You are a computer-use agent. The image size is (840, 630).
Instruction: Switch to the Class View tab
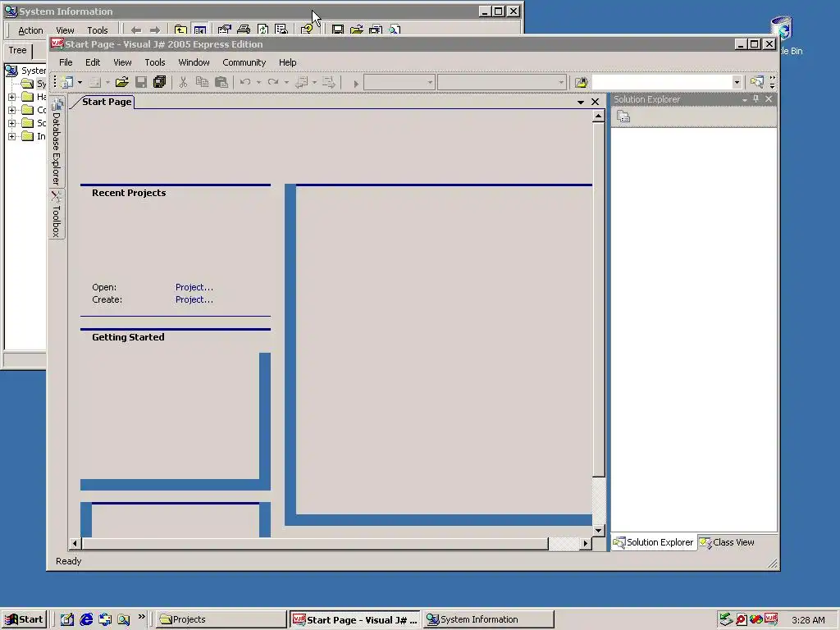tap(727, 542)
